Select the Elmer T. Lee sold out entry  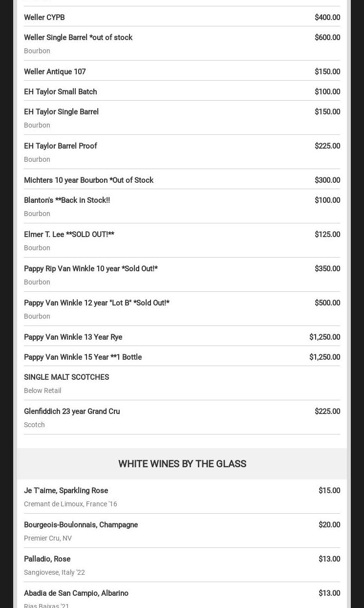[x=69, y=235]
